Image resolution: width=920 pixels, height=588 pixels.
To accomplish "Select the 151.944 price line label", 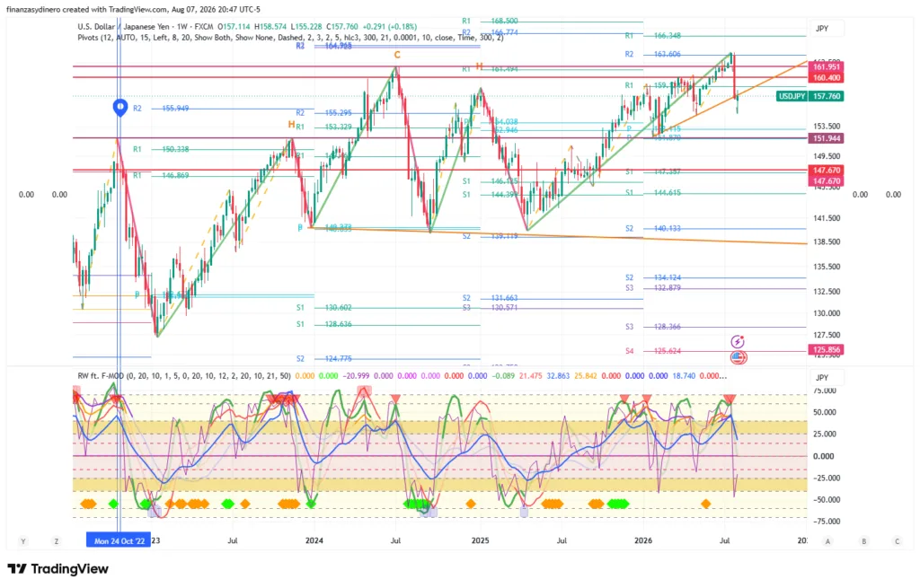I will tap(827, 138).
